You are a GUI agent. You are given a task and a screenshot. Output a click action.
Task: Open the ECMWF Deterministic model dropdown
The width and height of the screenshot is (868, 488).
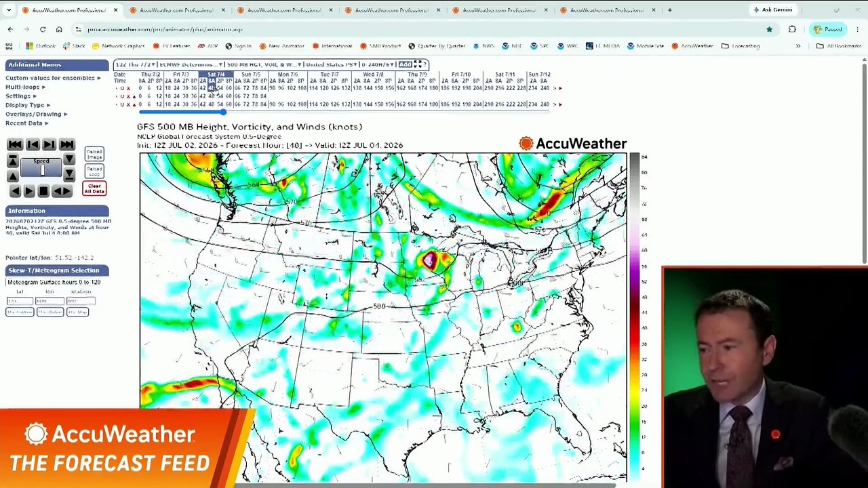pos(191,64)
